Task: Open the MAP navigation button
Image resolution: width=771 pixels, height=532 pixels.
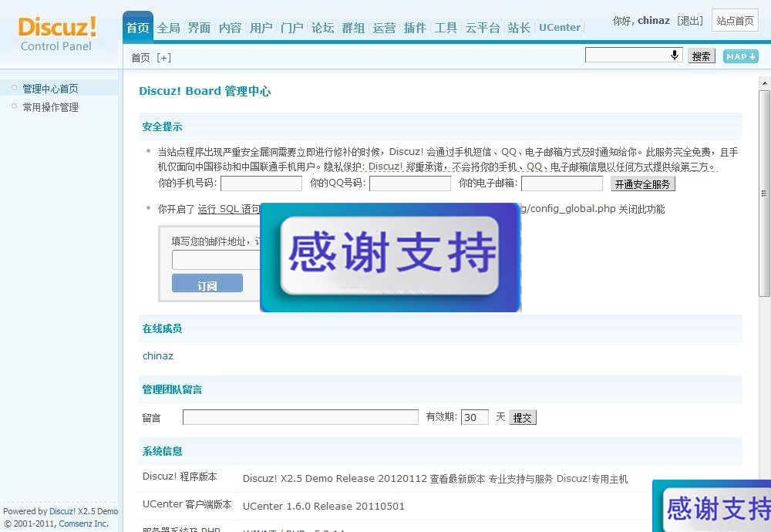Action: [740, 56]
